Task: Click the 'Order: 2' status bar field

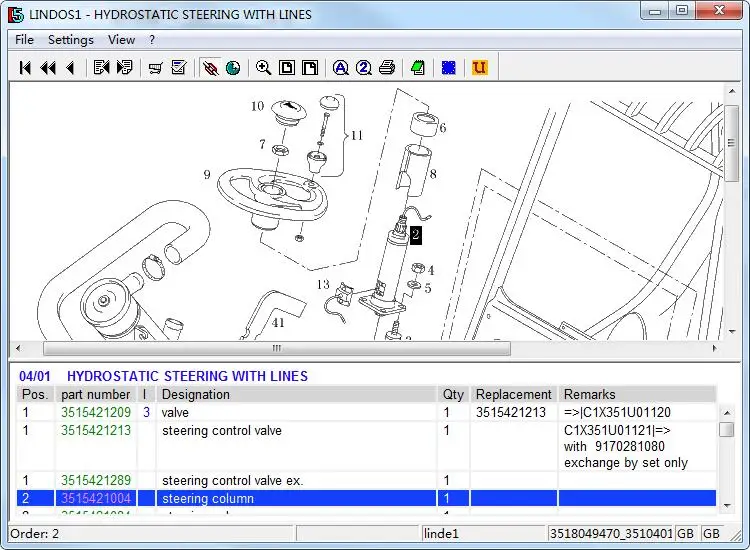Action: click(151, 533)
